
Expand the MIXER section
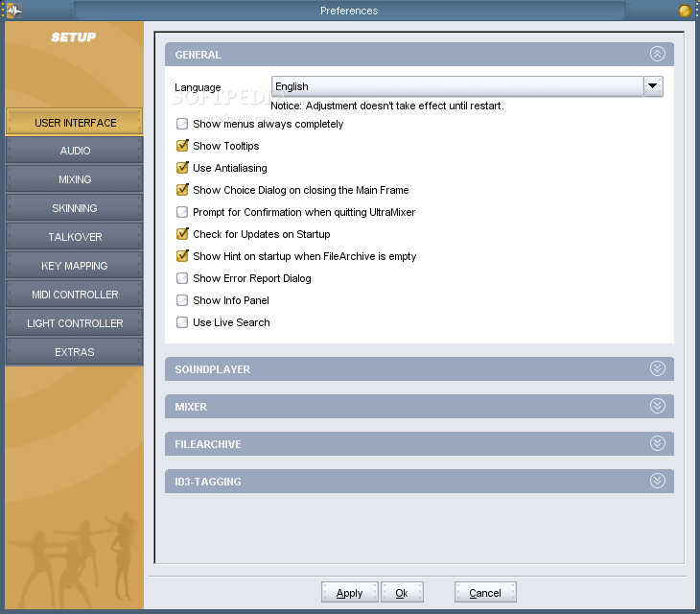[x=657, y=406]
